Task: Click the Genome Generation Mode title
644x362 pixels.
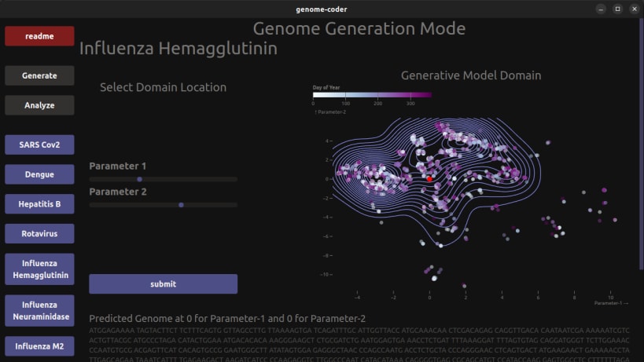Action: point(359,29)
